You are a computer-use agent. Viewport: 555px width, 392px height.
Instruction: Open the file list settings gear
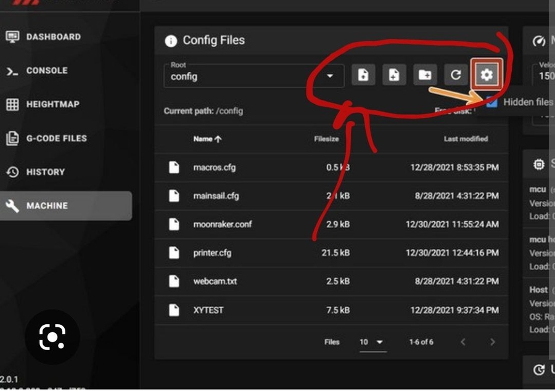point(487,75)
